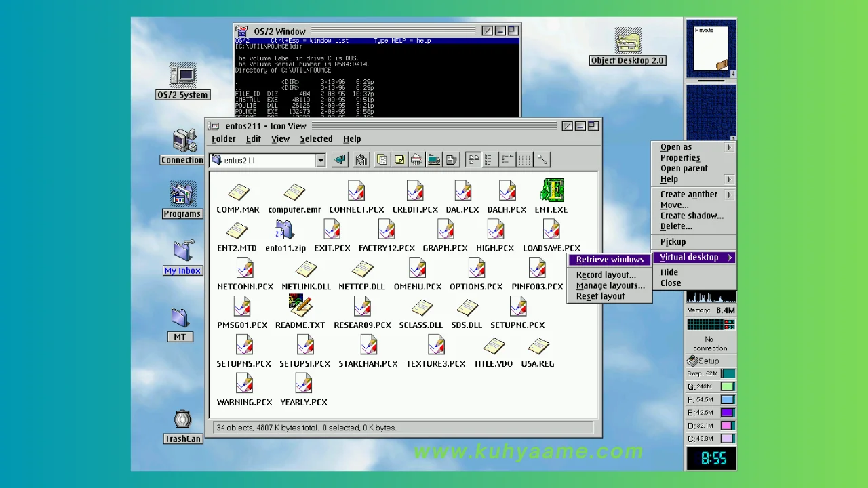Viewport: 868px width, 488px height.
Task: Open the View menu
Action: click(x=280, y=139)
